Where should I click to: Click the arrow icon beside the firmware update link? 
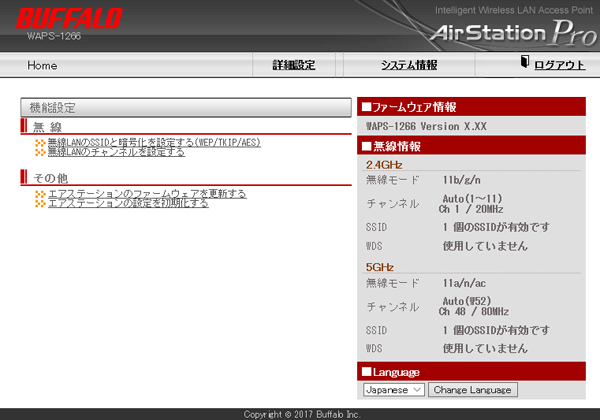pos(40,193)
